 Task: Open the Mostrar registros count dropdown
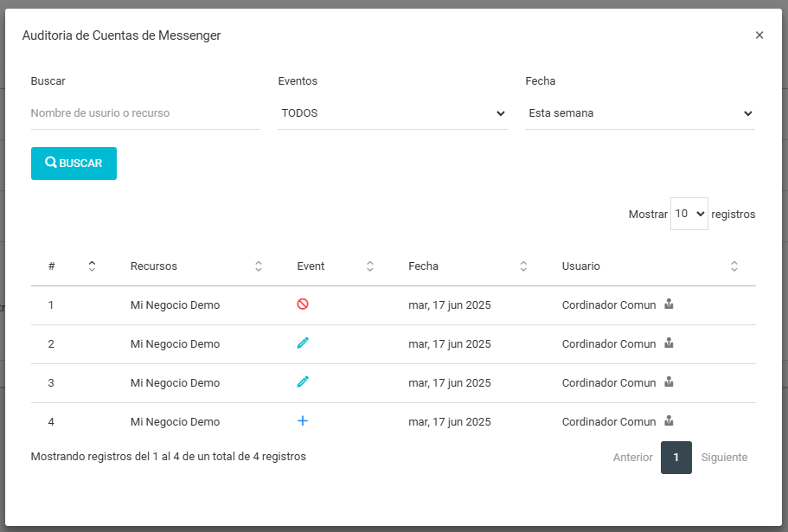point(689,214)
